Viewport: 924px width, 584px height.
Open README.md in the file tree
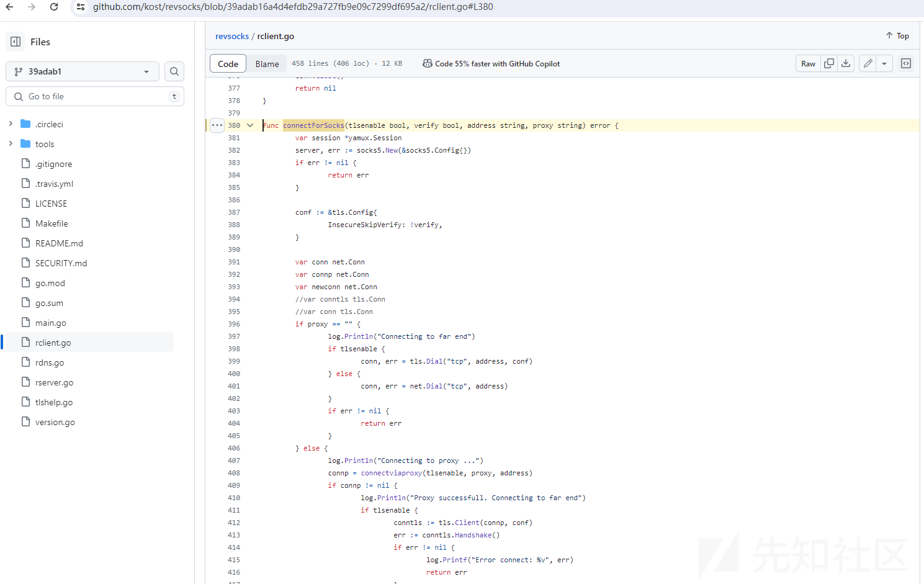(59, 243)
